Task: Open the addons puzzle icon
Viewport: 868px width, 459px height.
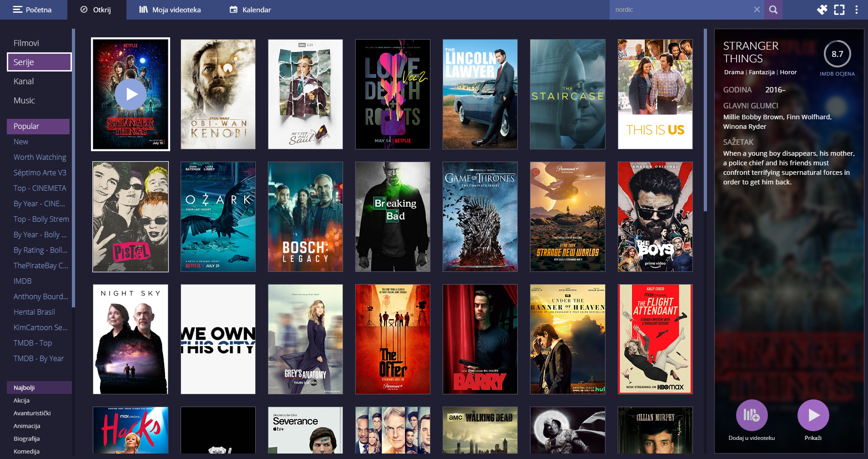Action: click(822, 10)
